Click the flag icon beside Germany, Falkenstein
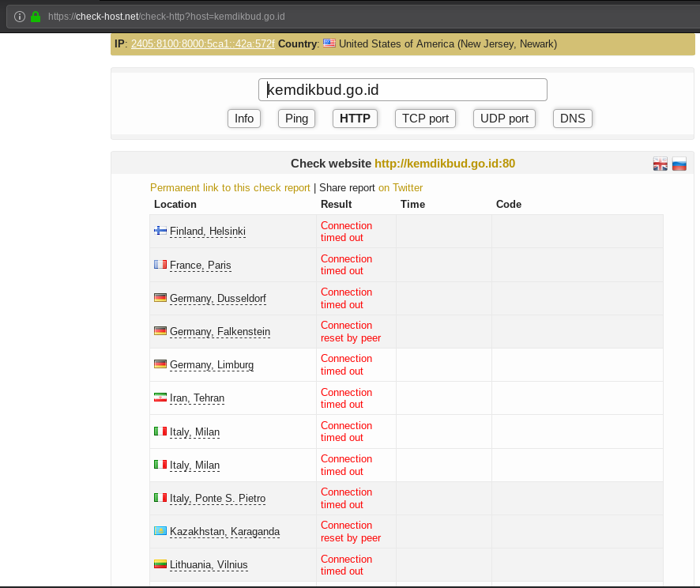This screenshot has height=588, width=700. (x=160, y=331)
